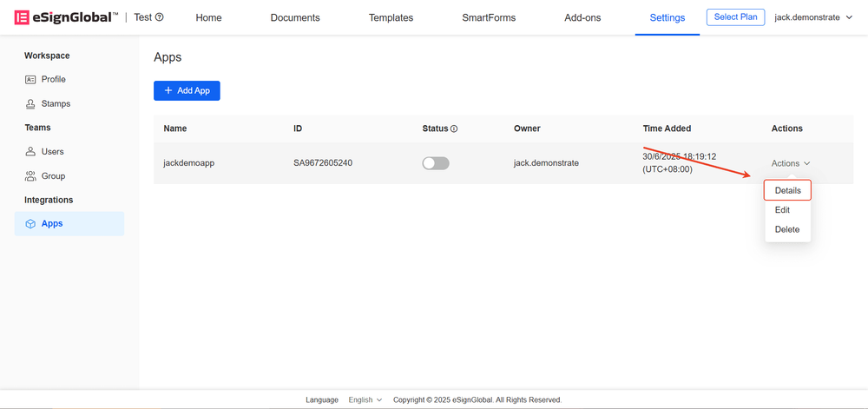
Task: Choose Delete in the Actions menu
Action: (x=787, y=229)
